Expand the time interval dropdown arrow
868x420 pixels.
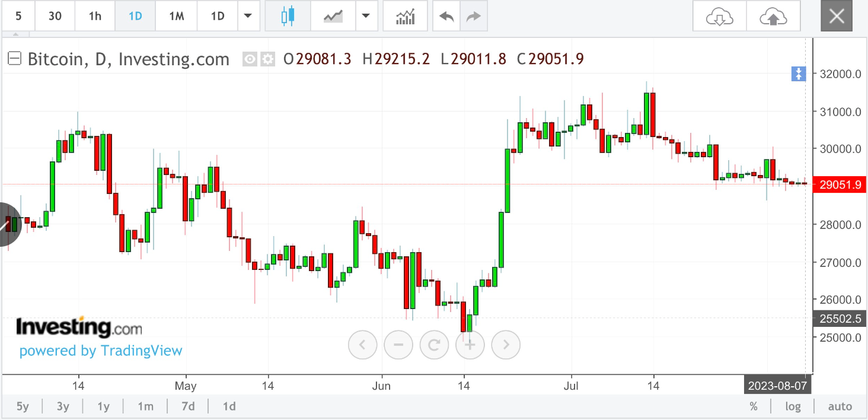[248, 16]
